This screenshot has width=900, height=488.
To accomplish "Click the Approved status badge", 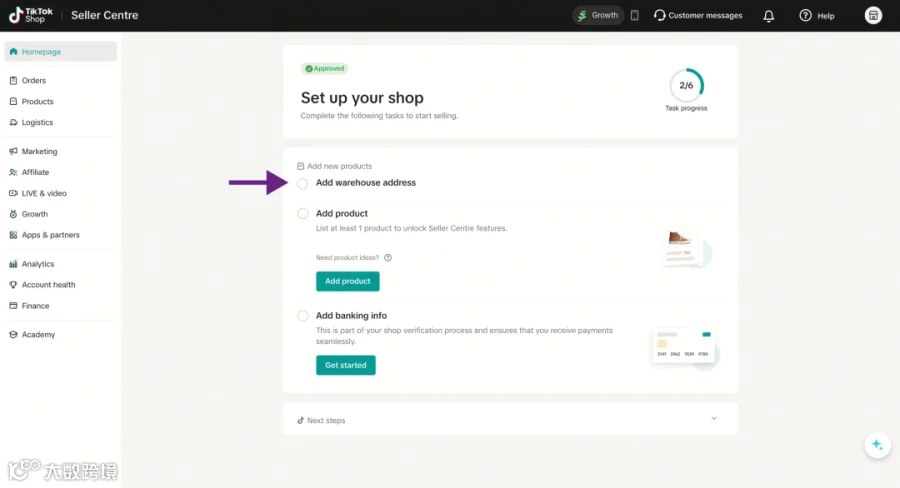I will coord(325,68).
